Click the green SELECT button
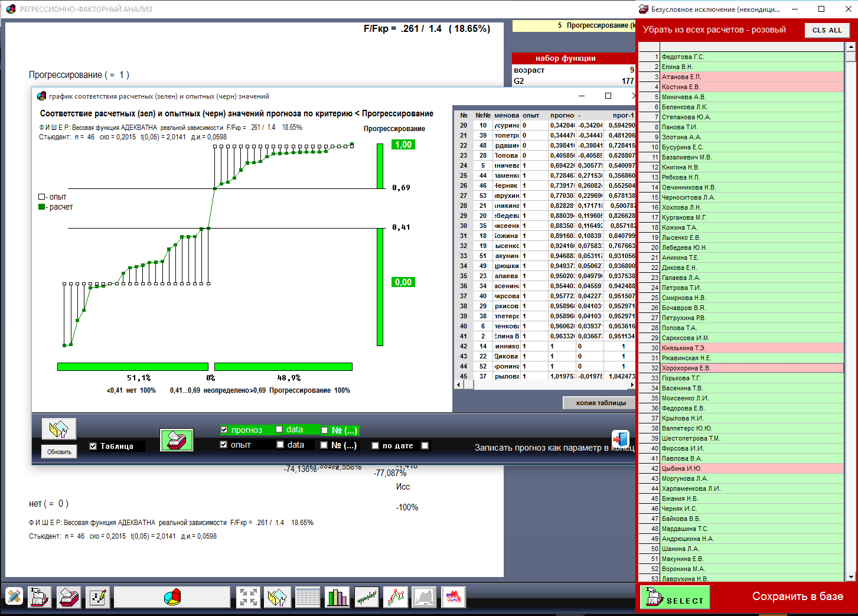 (675, 597)
